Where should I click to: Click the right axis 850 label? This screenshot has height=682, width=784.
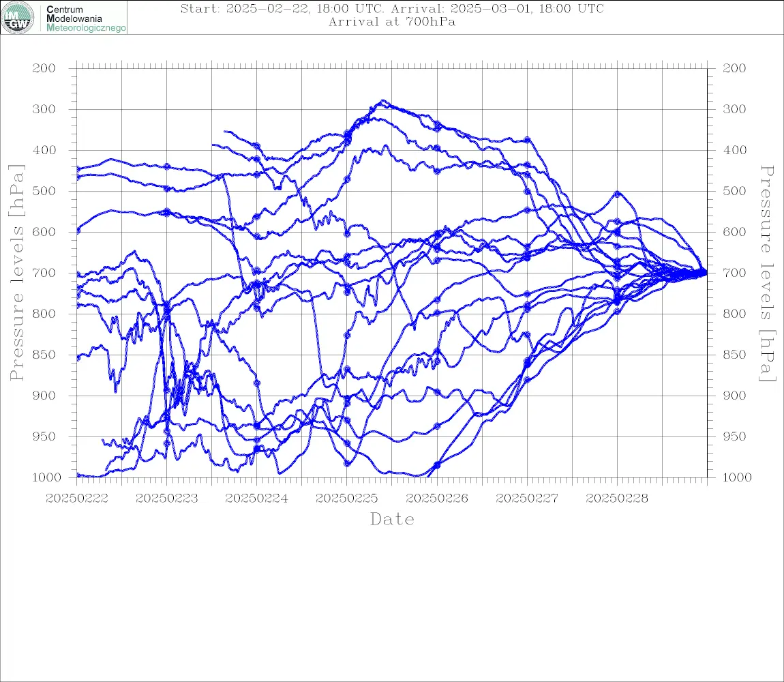point(734,355)
